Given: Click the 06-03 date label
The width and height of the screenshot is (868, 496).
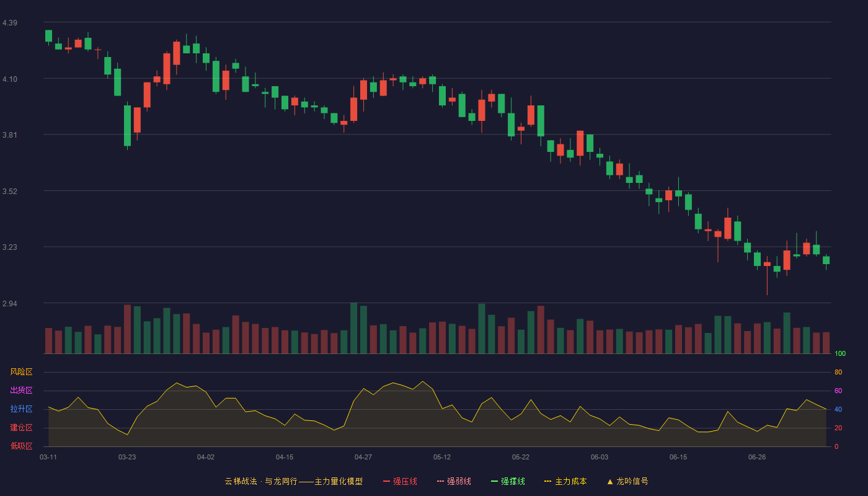Looking at the screenshot, I should click(x=600, y=457).
